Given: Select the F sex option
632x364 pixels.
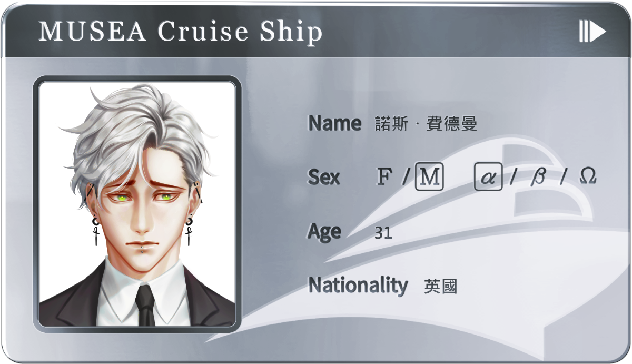Looking at the screenshot, I should (x=384, y=177).
